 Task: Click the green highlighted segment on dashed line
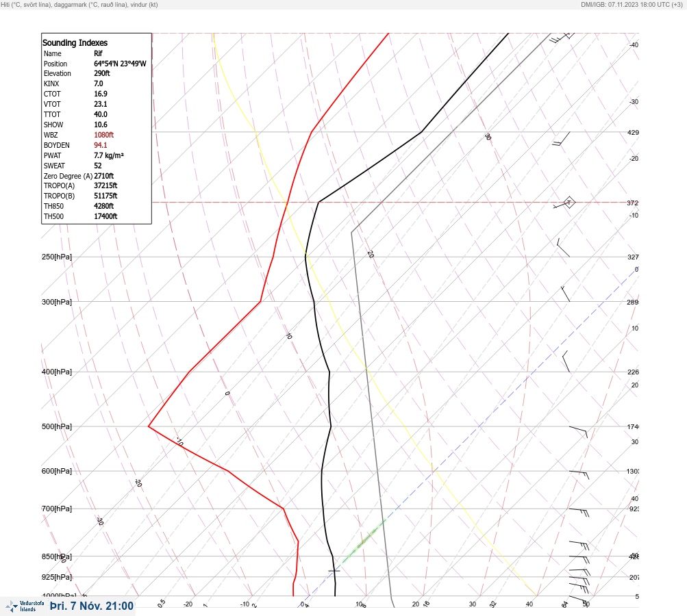[x=363, y=541]
